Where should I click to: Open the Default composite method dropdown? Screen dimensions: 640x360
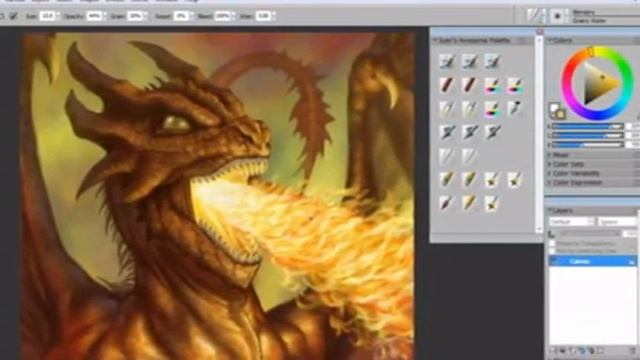(x=571, y=222)
